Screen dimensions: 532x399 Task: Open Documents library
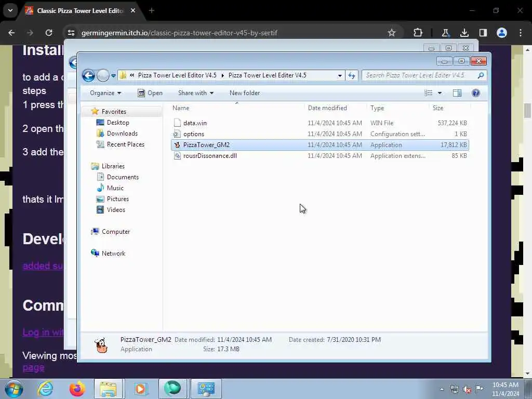pos(123,177)
